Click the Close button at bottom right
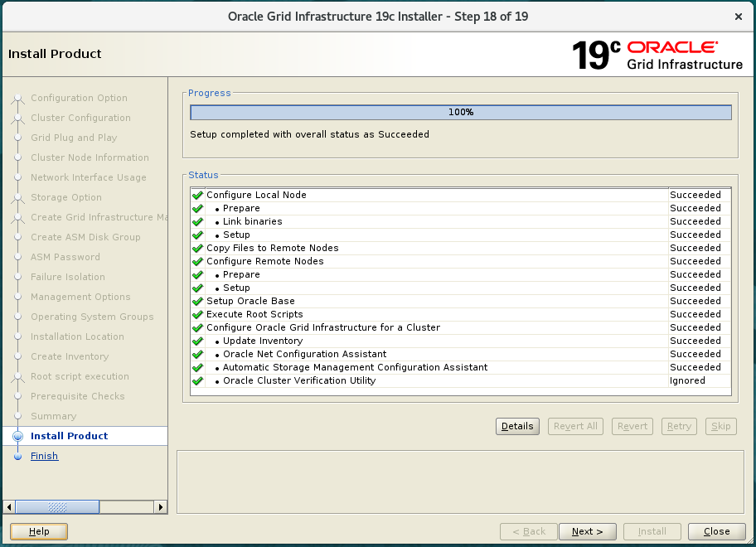 [x=716, y=531]
